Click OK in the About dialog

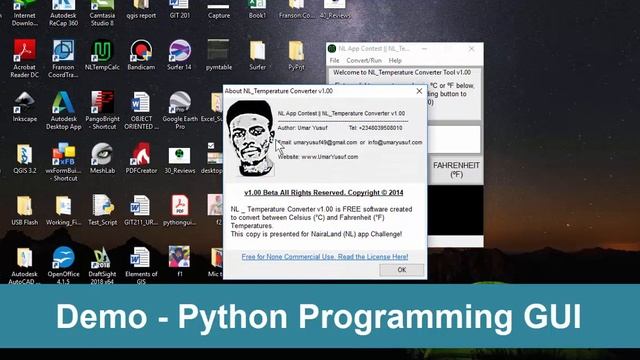[x=402, y=270]
